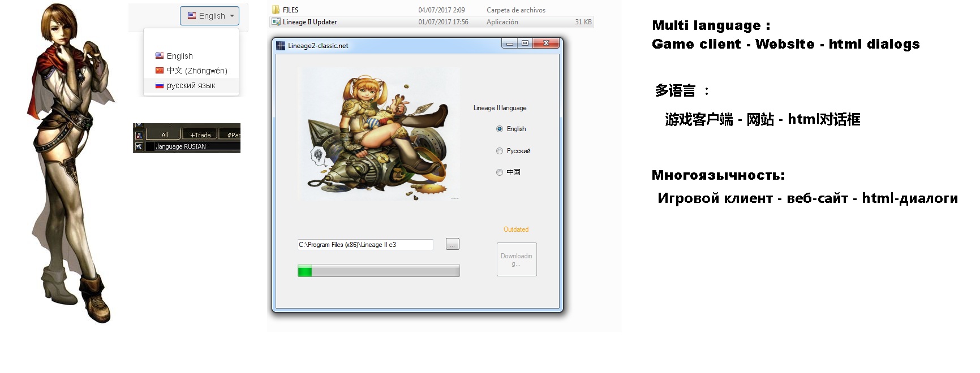Maximize the Lineage2-classic.net window
Screen dimensions: 980x373
(x=525, y=44)
